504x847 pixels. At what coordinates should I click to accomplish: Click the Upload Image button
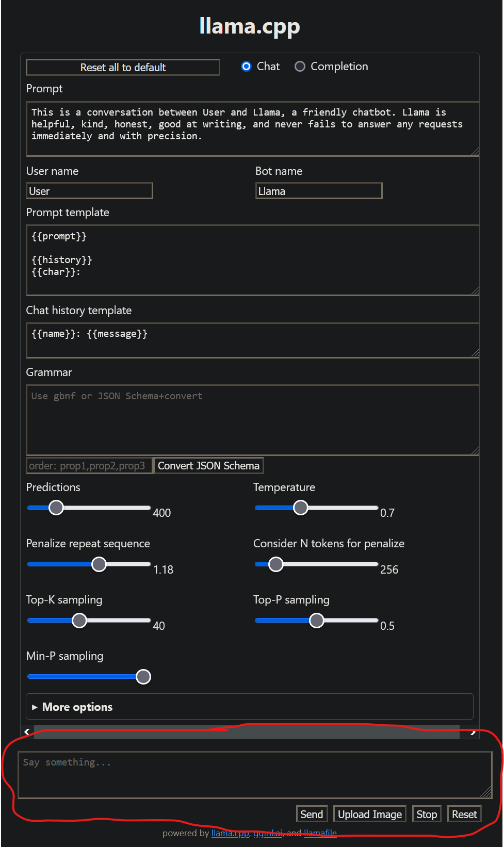370,814
